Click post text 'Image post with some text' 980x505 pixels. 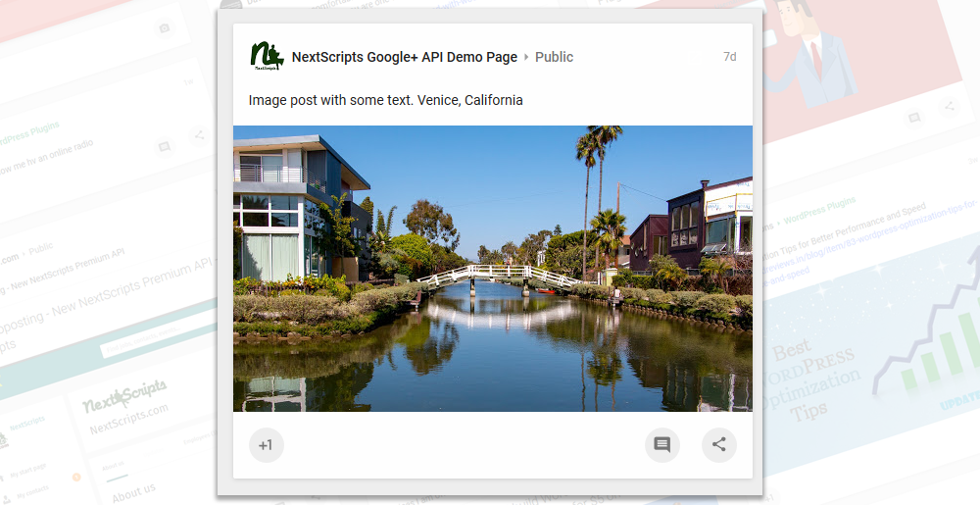(x=330, y=100)
